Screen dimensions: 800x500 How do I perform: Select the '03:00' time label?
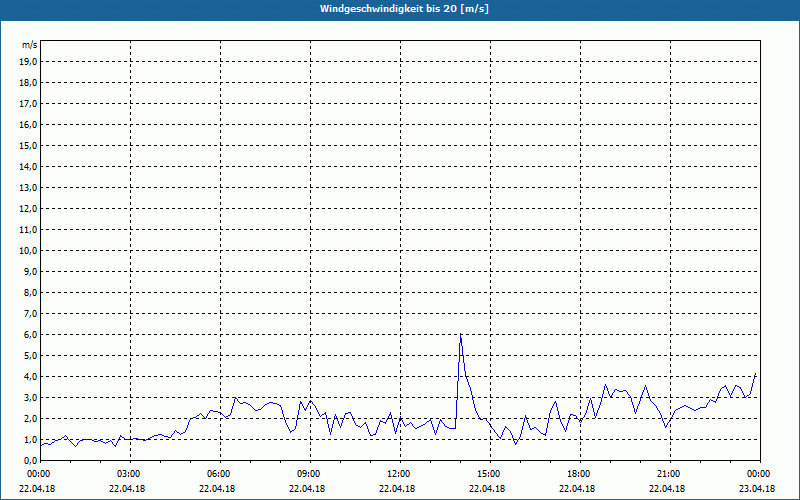coord(130,474)
